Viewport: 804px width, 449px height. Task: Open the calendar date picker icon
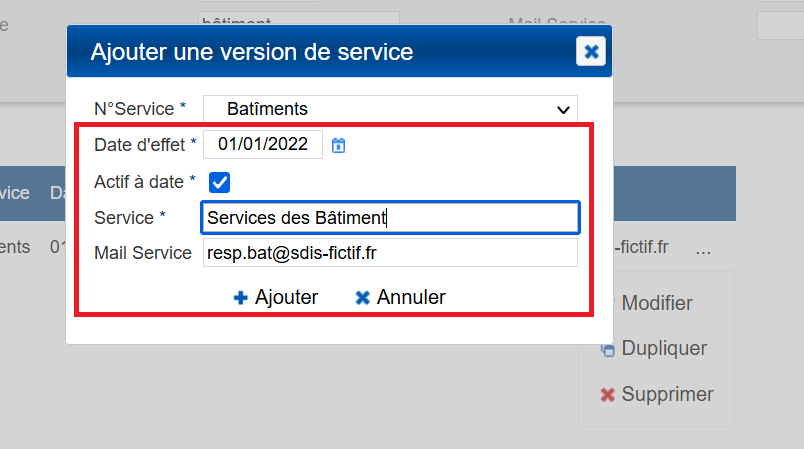(x=339, y=145)
